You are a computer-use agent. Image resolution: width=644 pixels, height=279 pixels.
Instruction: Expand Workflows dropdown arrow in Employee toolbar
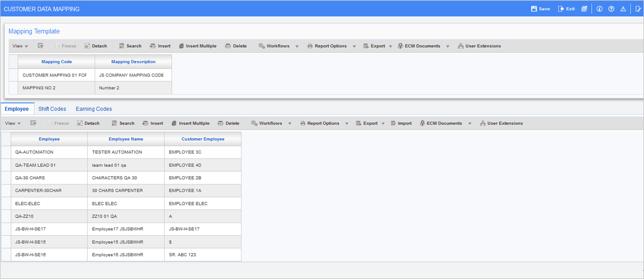click(x=290, y=124)
